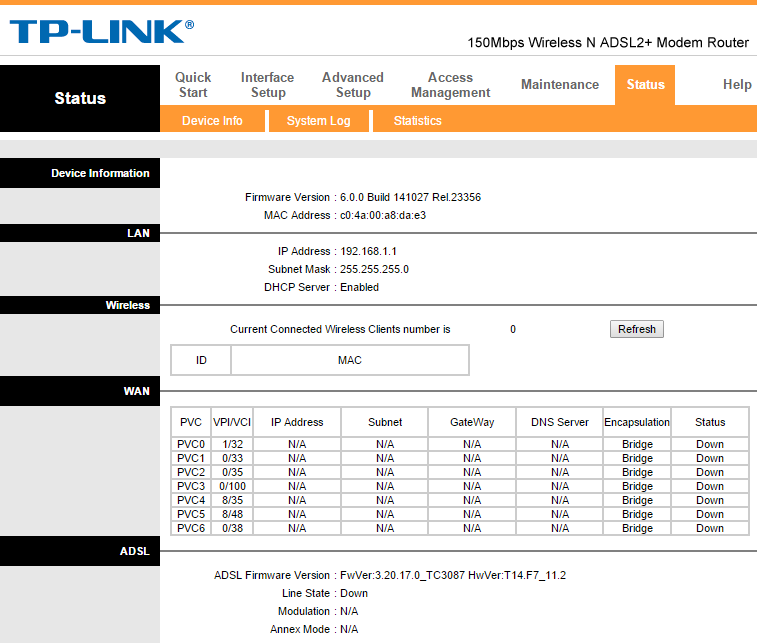Click the Bridge encapsulation for PVC0
This screenshot has width=757, height=643.
click(637, 444)
